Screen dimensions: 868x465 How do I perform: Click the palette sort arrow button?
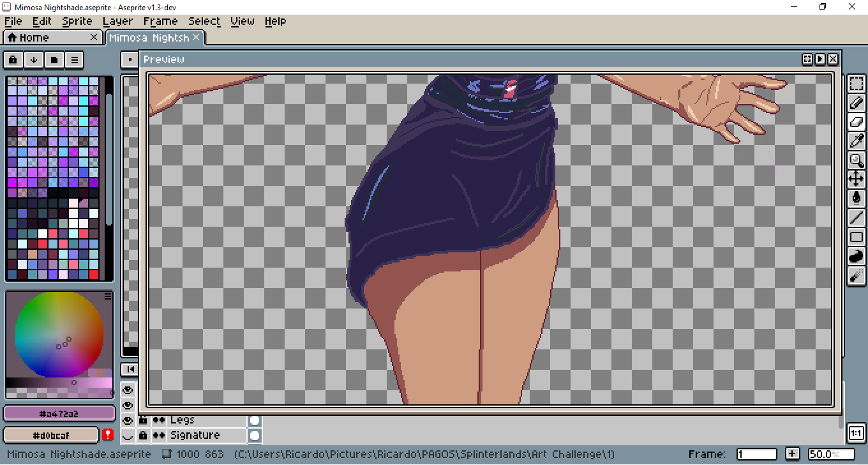click(x=33, y=60)
